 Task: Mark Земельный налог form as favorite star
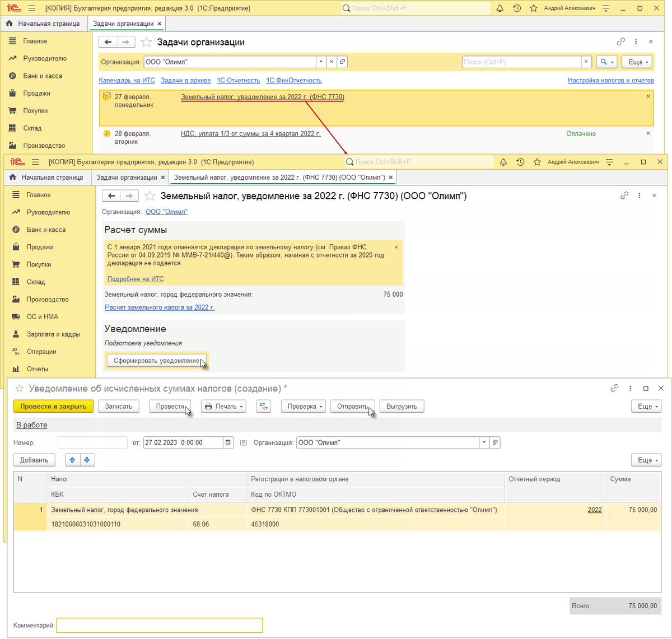[x=150, y=195]
